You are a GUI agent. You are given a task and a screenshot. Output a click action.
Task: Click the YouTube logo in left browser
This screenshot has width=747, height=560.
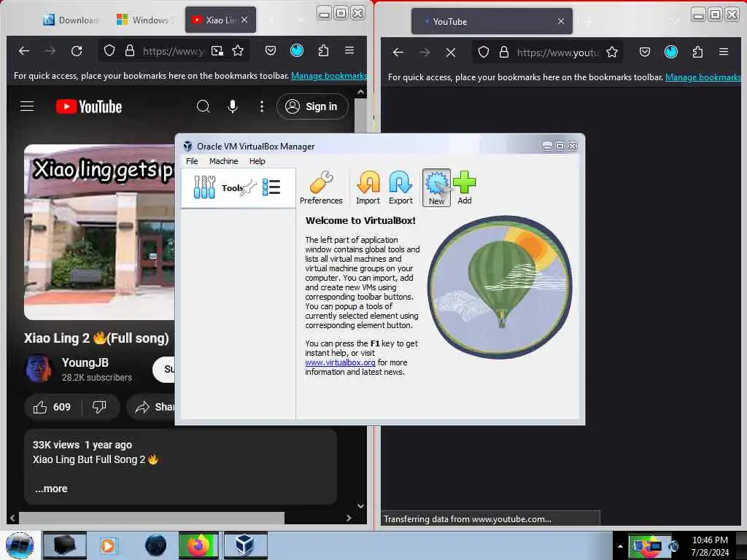89,106
